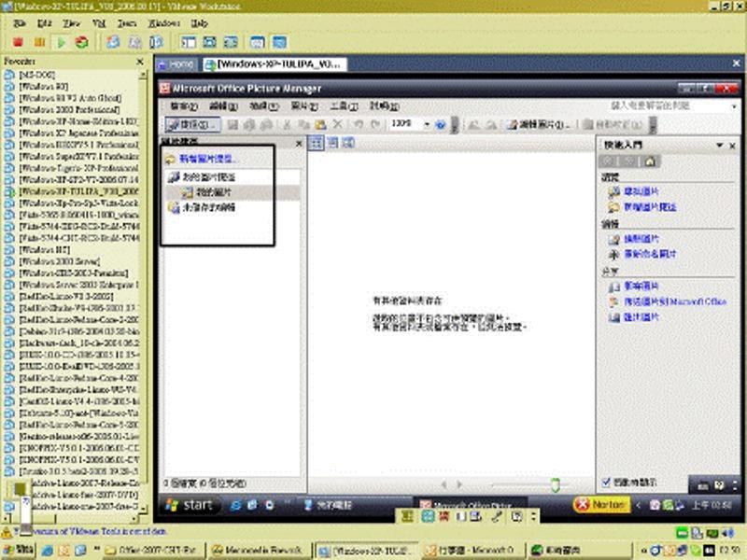Select single picture view in Picture Manager
Viewport: 747px width, 560px height.
point(348,143)
